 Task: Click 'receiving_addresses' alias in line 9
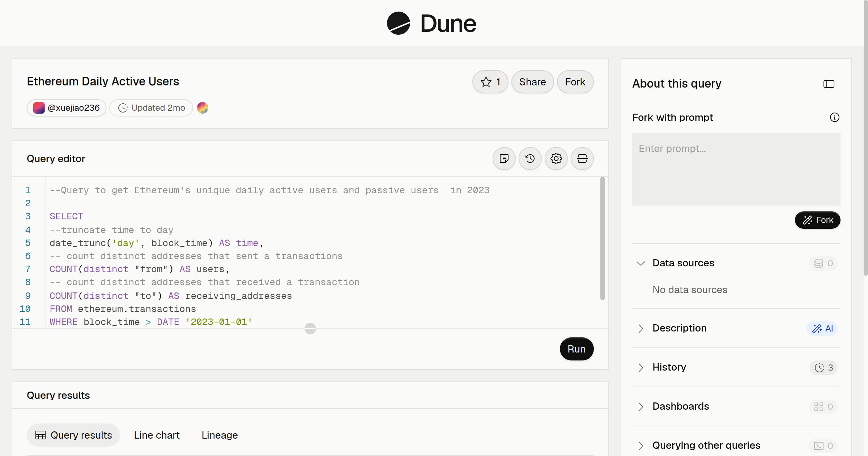238,296
